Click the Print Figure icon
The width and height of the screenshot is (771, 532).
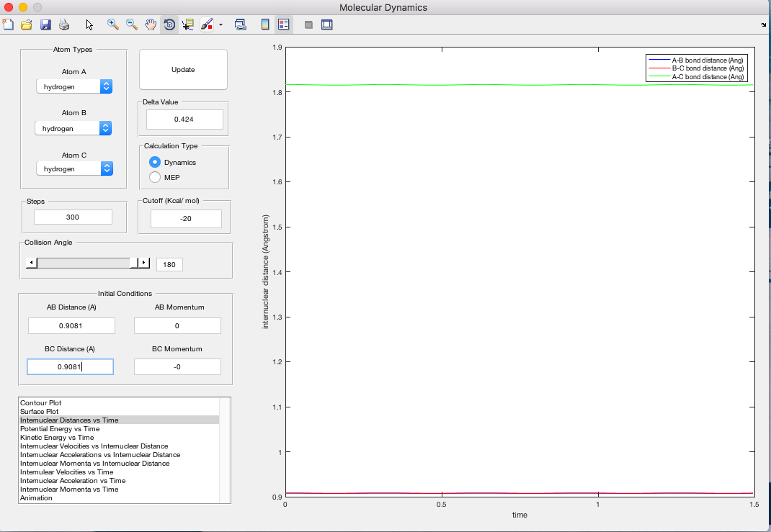pos(64,24)
